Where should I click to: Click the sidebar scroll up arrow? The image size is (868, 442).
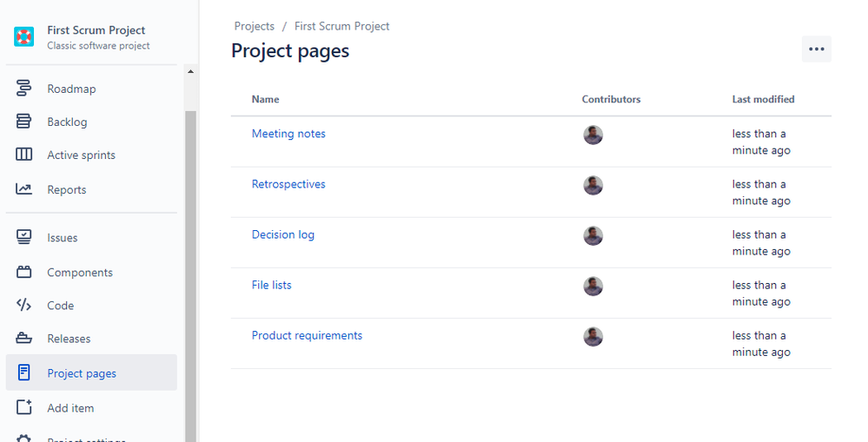[190, 72]
